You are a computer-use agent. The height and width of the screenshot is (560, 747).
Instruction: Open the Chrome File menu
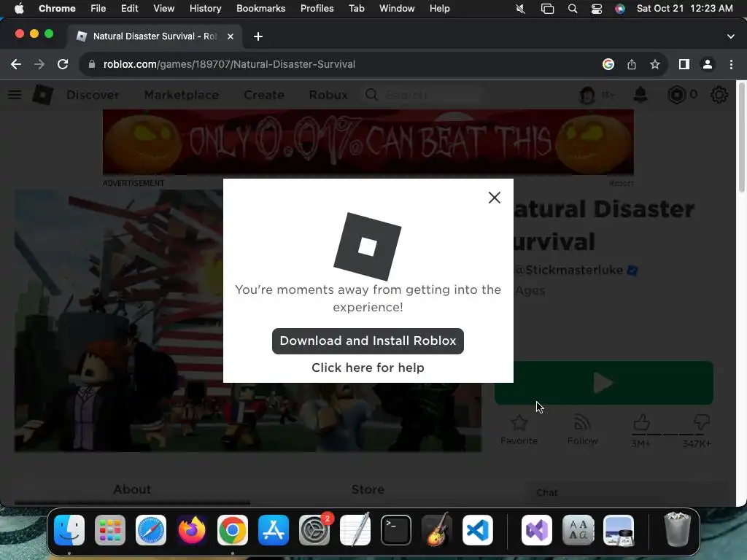[x=98, y=9]
